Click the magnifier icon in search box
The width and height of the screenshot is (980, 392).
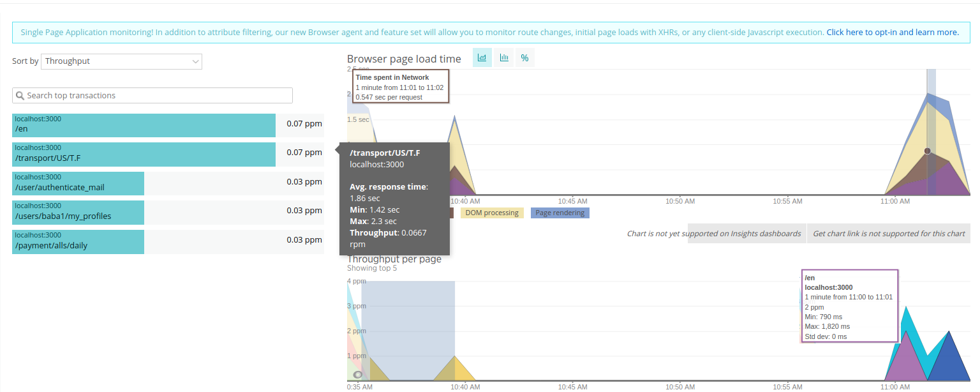20,96
